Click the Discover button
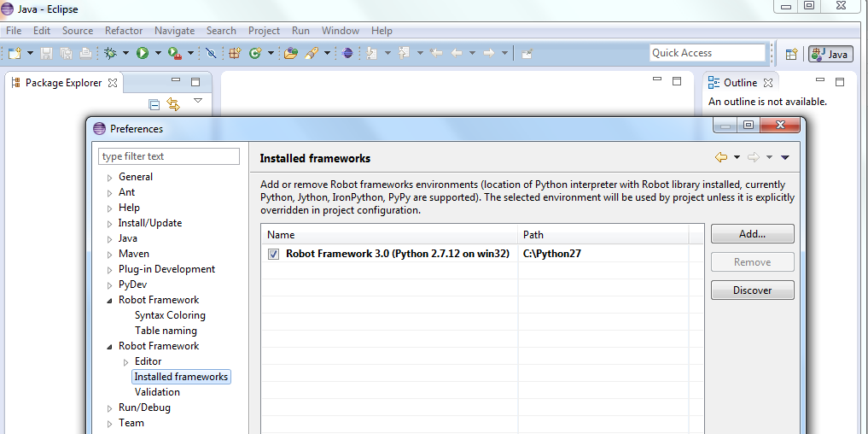This screenshot has width=868, height=434. pos(752,290)
